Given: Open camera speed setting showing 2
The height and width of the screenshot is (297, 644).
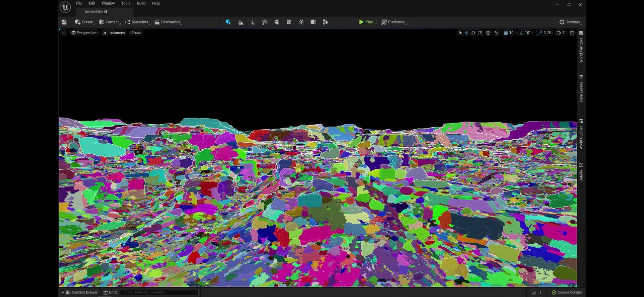Looking at the screenshot, I should (x=561, y=33).
